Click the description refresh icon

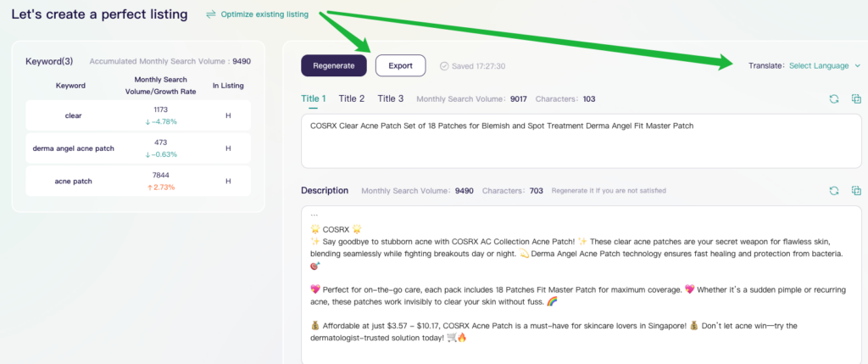[x=834, y=191]
